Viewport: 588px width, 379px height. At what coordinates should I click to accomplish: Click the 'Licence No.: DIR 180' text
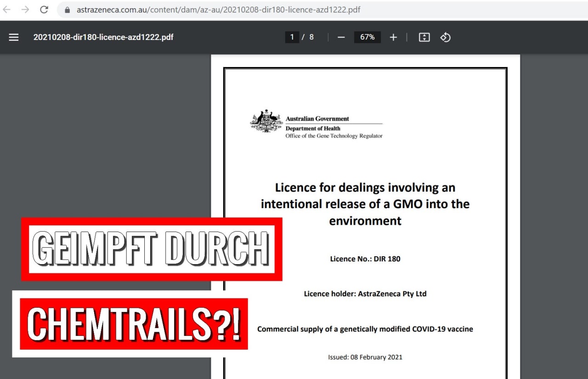[365, 259]
